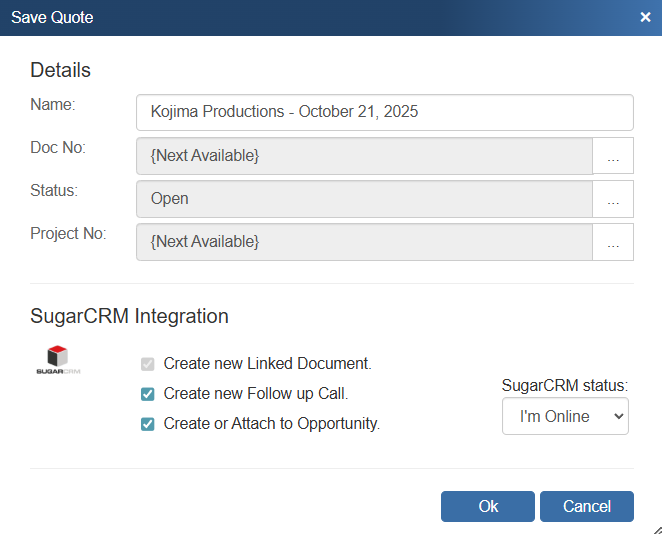The width and height of the screenshot is (662, 534).
Task: Open the Status ellipsis browse button
Action: [613, 199]
